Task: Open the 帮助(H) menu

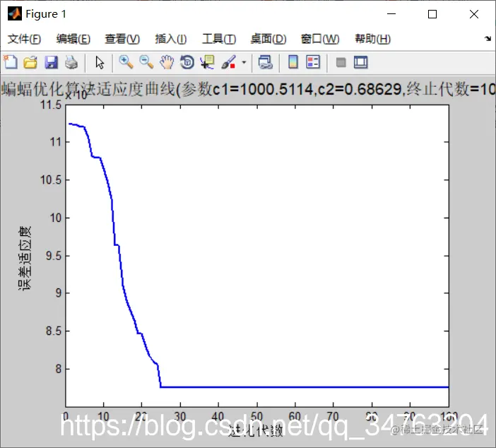Action: [x=373, y=39]
